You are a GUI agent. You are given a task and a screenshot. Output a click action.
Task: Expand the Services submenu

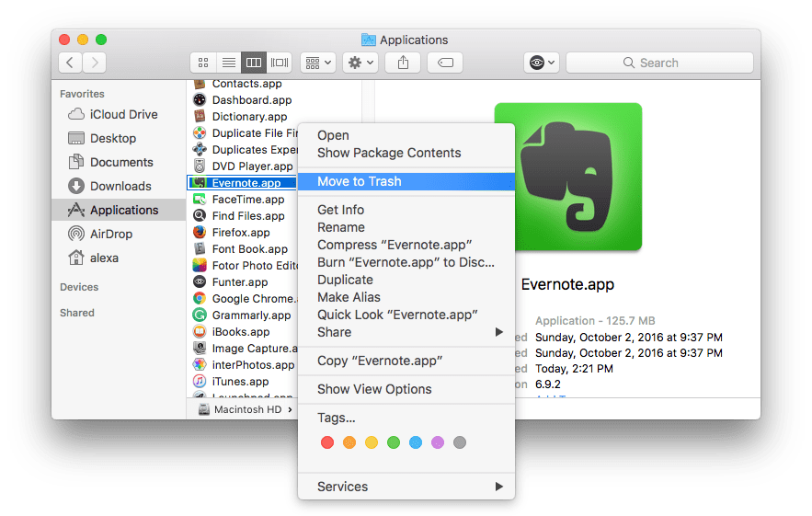tap(406, 487)
